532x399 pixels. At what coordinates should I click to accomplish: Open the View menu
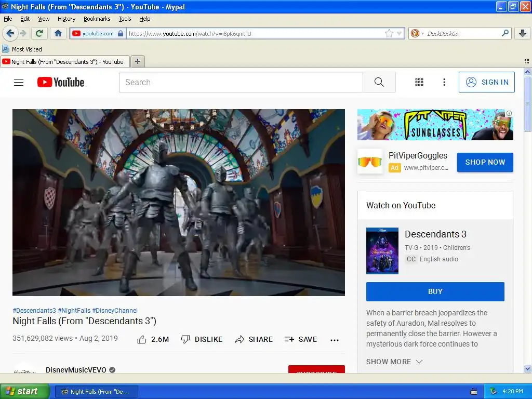(x=44, y=19)
